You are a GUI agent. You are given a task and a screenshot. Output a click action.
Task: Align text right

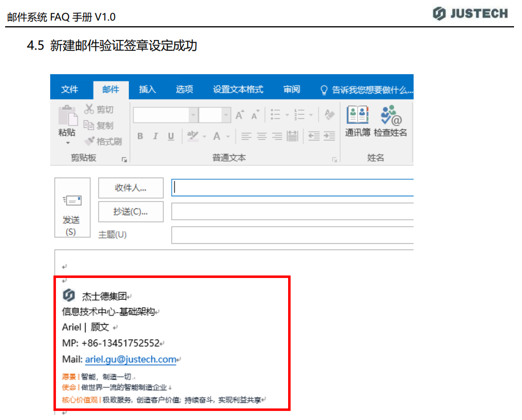pos(277,136)
